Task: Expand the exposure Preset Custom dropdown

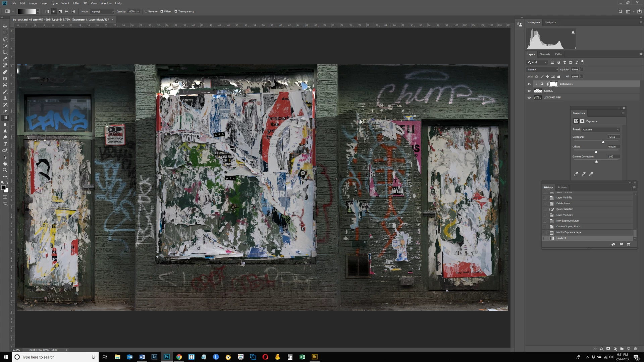Action: pos(601,130)
